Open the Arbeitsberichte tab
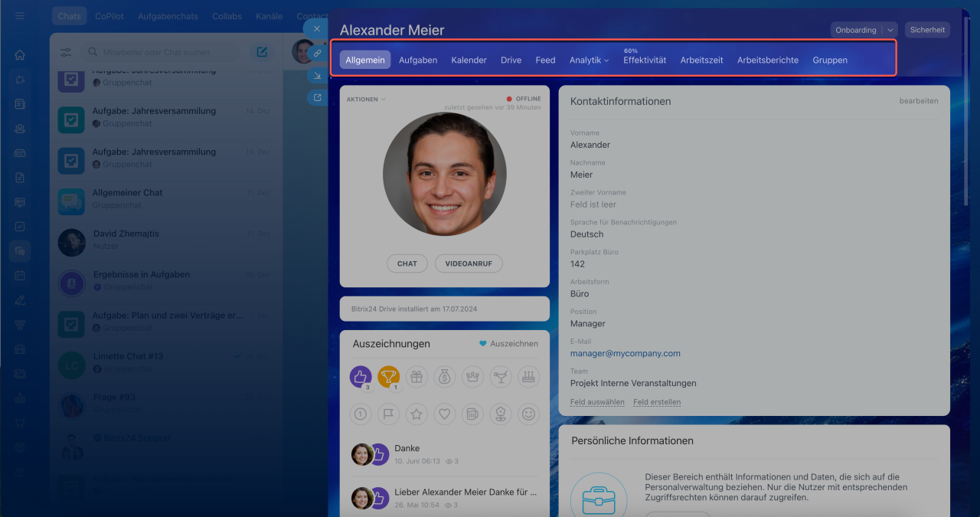The image size is (980, 517). [767, 60]
